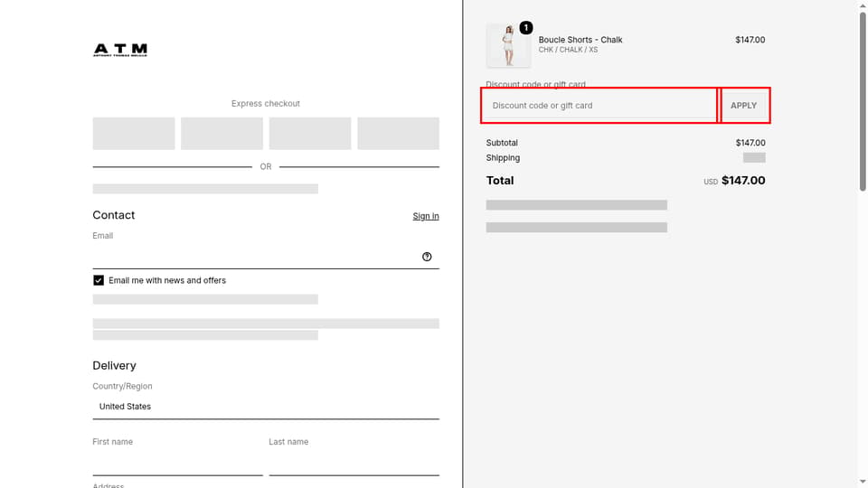Click the page vertical scrollbar thumb
Viewport: 868px width, 488px height.
pos(863,101)
